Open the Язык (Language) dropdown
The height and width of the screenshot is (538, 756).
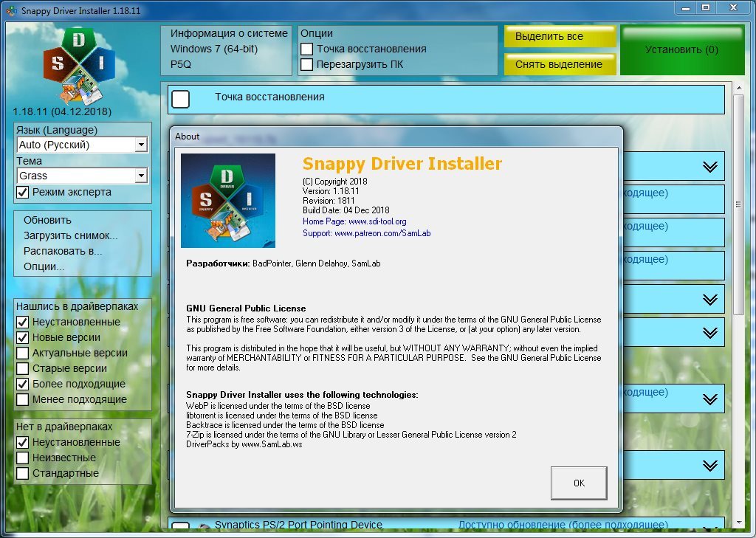coord(141,145)
